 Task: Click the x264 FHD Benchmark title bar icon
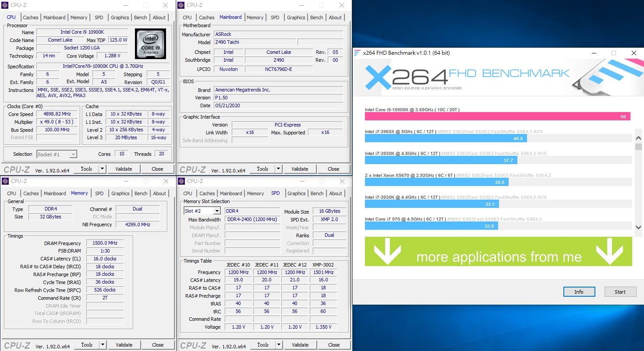357,53
